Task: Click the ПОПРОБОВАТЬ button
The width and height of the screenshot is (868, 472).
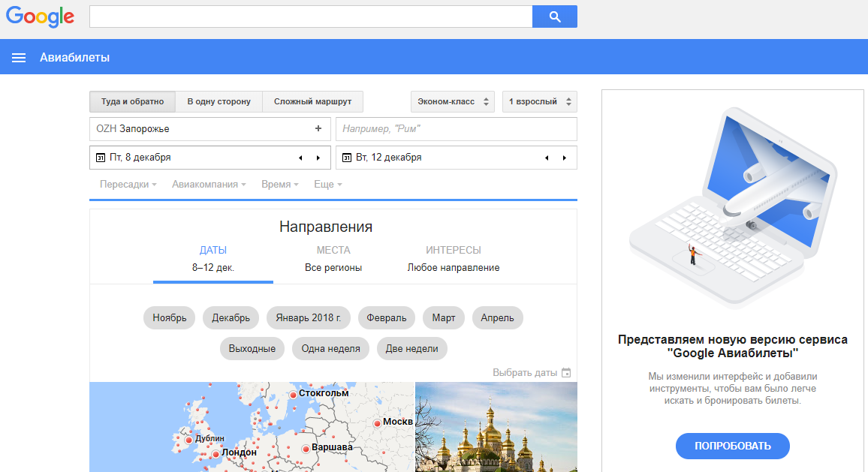Action: 732,446
